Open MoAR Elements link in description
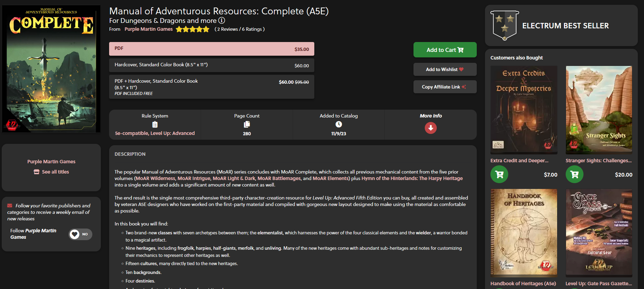 tap(330, 178)
